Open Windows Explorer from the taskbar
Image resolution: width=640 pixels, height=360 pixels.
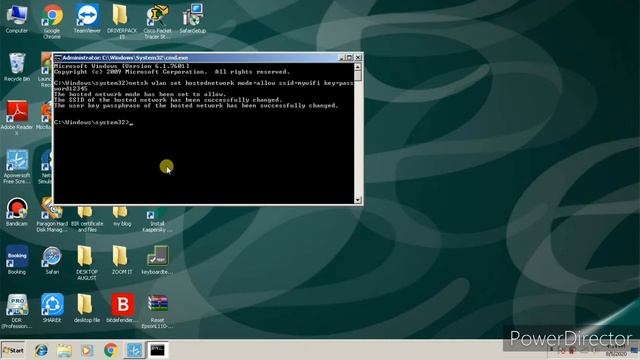tap(64, 350)
